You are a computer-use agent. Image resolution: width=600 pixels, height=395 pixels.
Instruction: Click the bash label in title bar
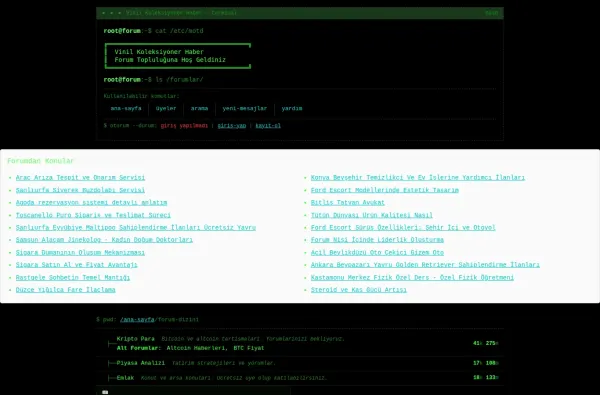[492, 13]
